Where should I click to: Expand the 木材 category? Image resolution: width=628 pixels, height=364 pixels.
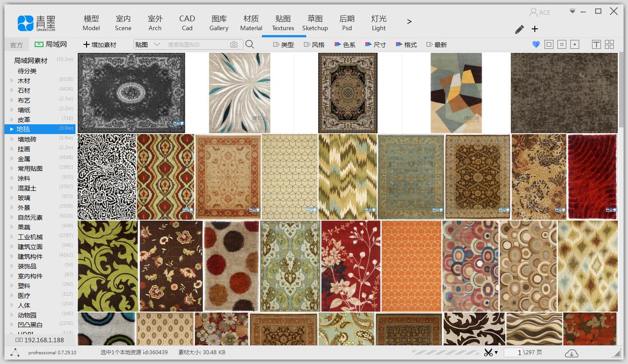pos(12,81)
